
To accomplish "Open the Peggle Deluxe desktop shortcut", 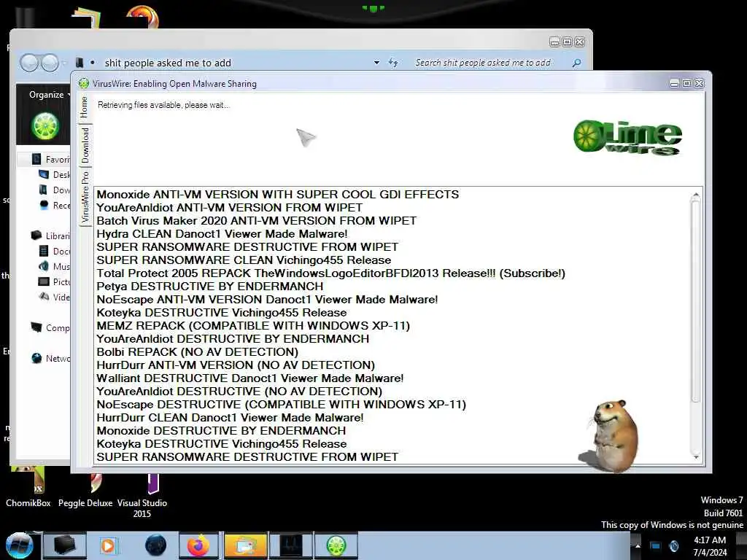I will coord(85,491).
